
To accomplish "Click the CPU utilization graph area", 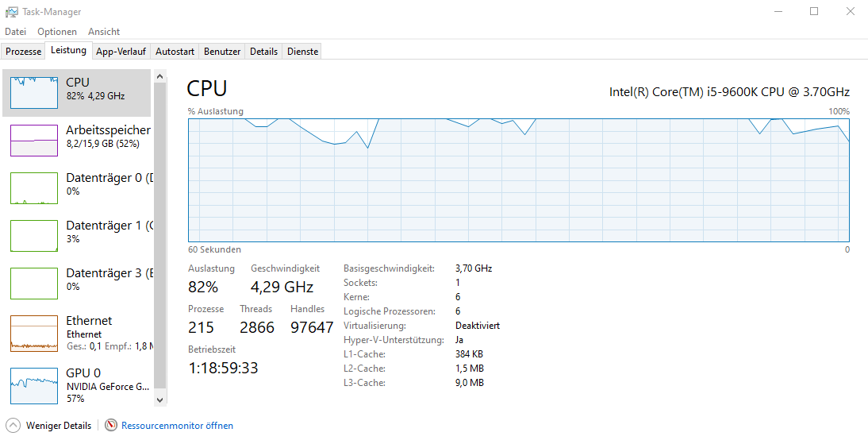I will point(518,180).
